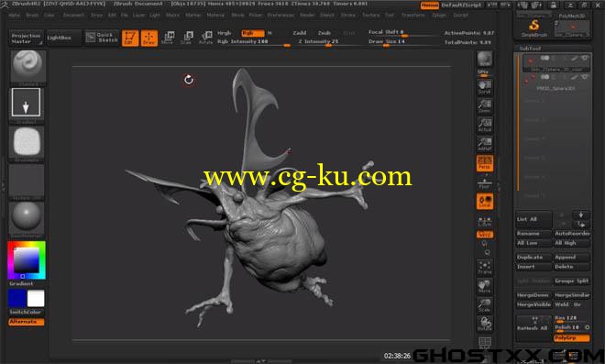This screenshot has height=364, width=605.
Task: Toggle the PolyF icon at shelf bottom
Action: tap(485, 343)
